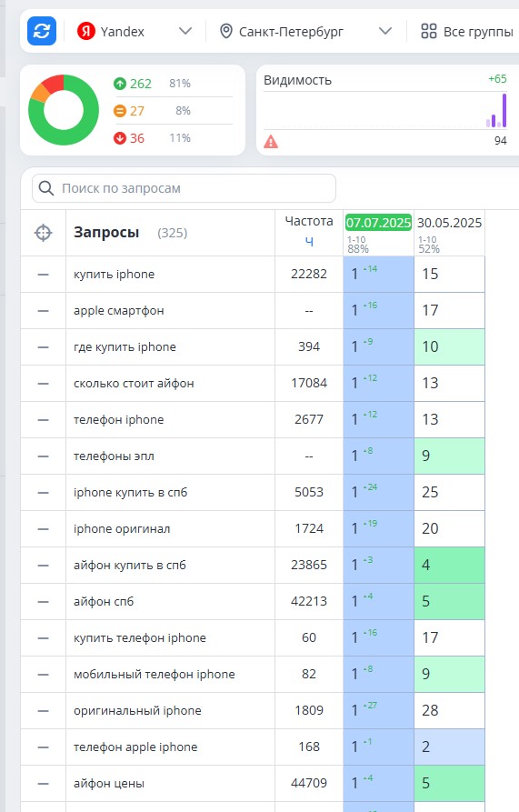Click dash icon for телефон iphone row
The height and width of the screenshot is (812, 519).
pyautogui.click(x=43, y=420)
